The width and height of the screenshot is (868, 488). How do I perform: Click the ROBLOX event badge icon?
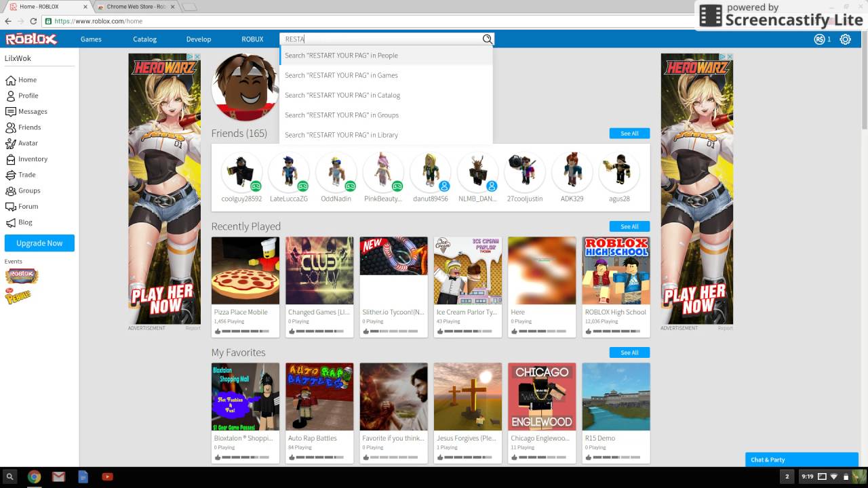[x=22, y=276]
